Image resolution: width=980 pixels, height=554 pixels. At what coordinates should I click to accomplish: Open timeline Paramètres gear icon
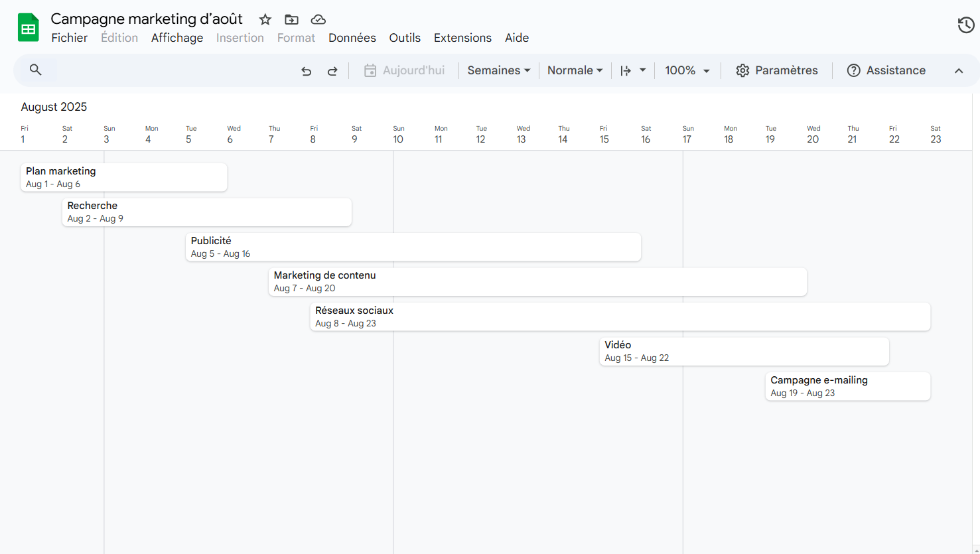click(x=742, y=70)
